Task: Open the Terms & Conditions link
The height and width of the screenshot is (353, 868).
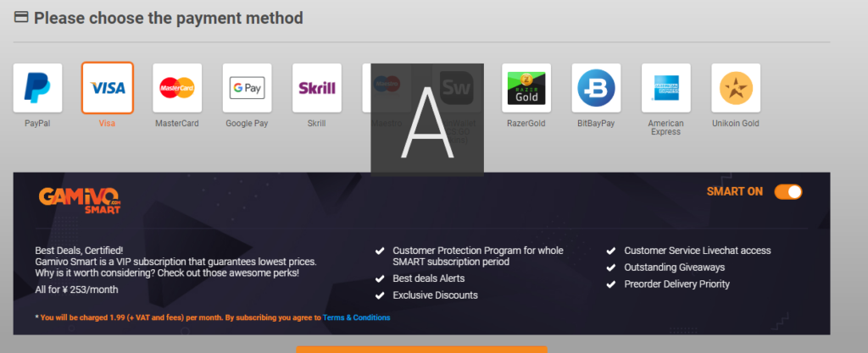Action: (357, 317)
